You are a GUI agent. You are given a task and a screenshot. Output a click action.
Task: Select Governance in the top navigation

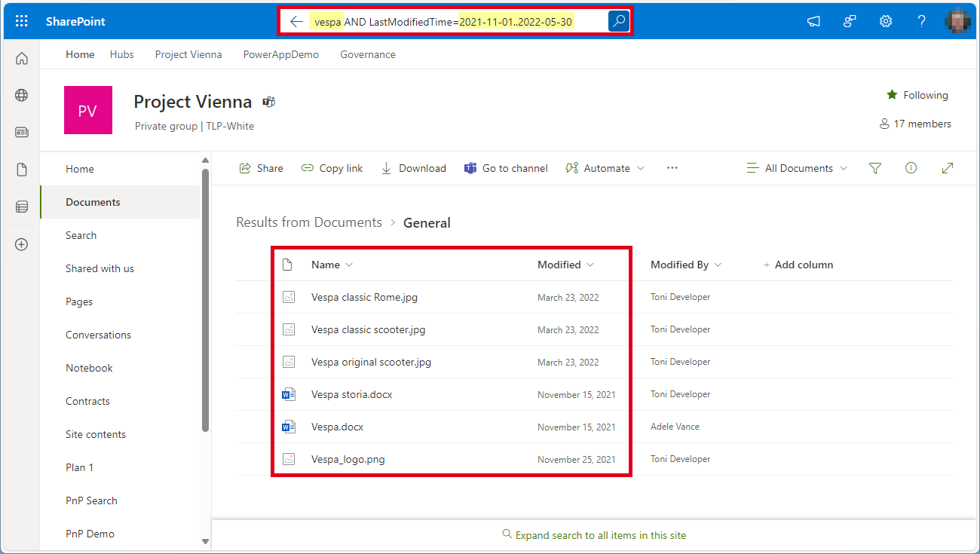368,54
